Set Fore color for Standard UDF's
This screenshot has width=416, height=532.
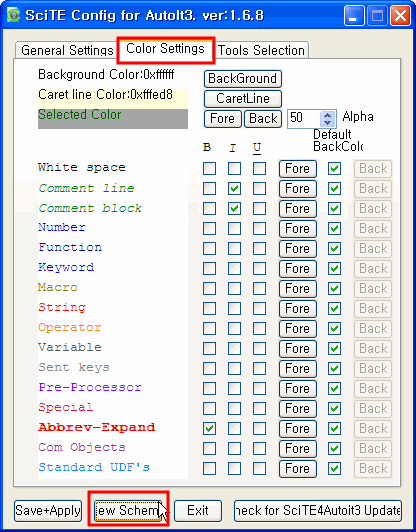coord(298,469)
